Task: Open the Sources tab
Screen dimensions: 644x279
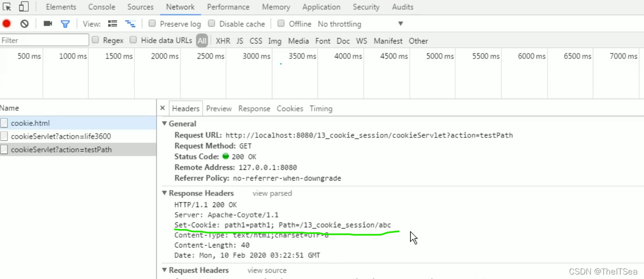Action: (x=140, y=7)
